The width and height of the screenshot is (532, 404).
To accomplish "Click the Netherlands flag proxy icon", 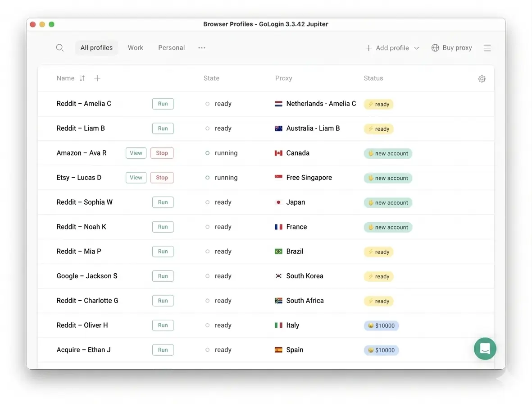I will 278,104.
